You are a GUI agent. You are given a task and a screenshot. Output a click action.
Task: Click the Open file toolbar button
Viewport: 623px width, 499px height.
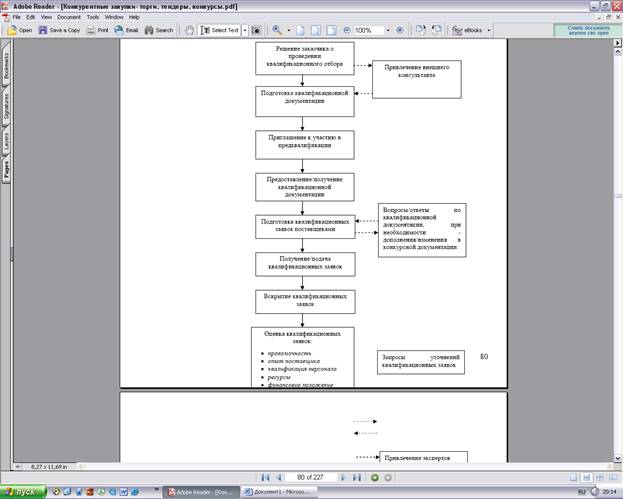pos(20,30)
